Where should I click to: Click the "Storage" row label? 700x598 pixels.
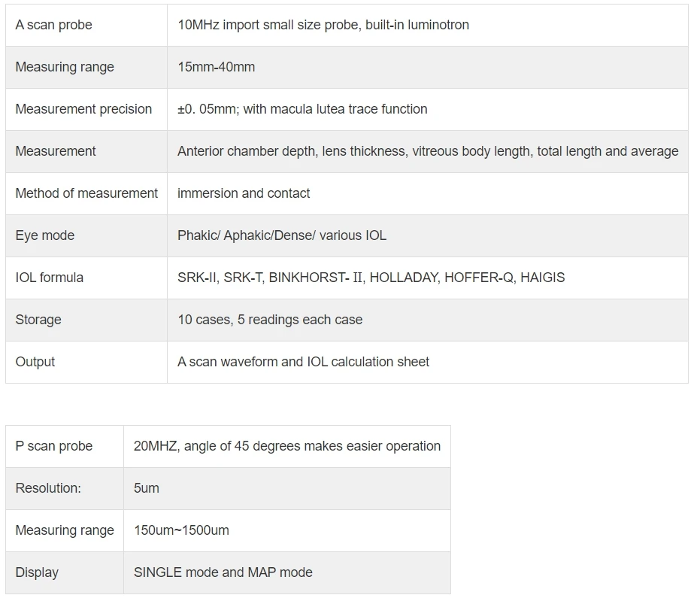tap(38, 320)
